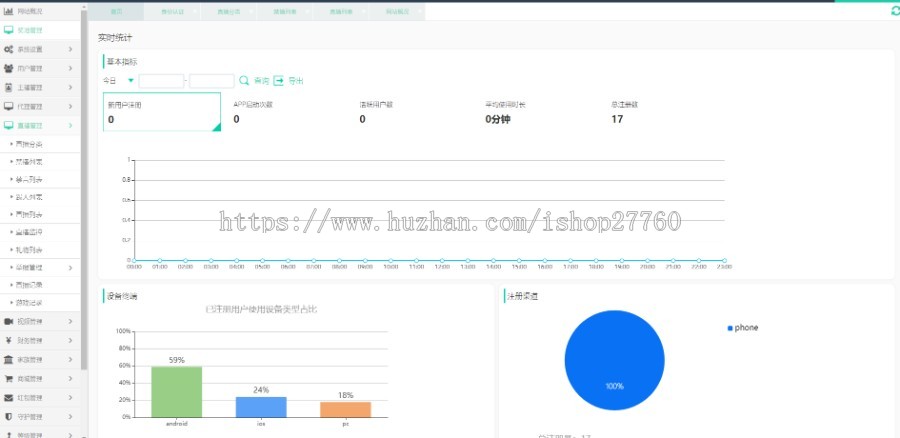Click the refresh icon at top right

894,10
